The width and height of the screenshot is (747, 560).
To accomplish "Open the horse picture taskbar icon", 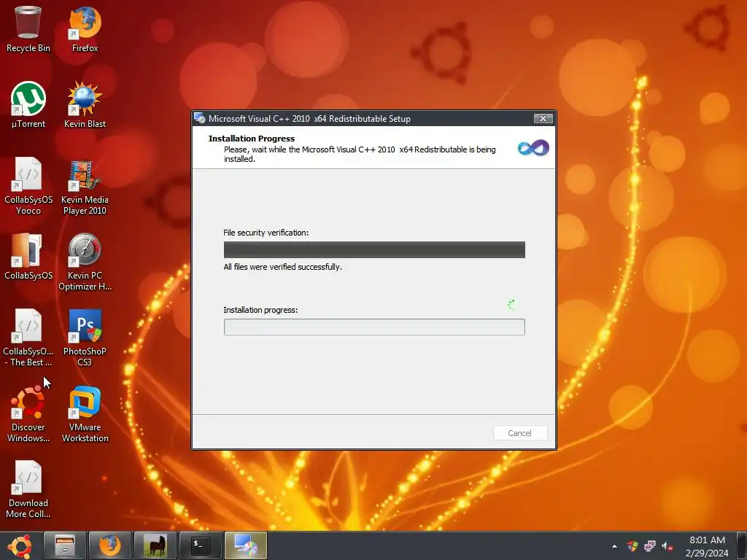I will click(x=155, y=545).
